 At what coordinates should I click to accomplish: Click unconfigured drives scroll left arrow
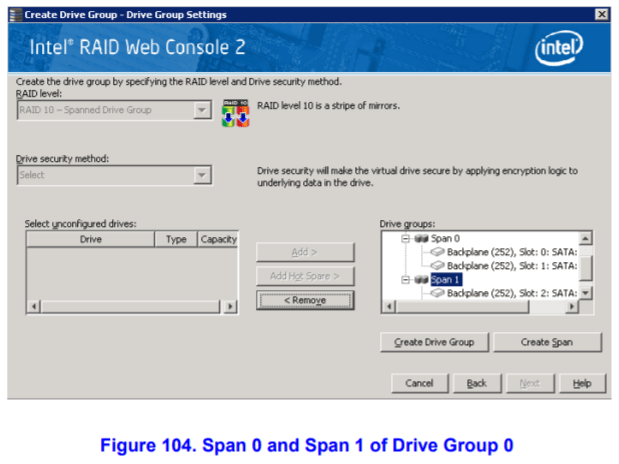(x=34, y=306)
